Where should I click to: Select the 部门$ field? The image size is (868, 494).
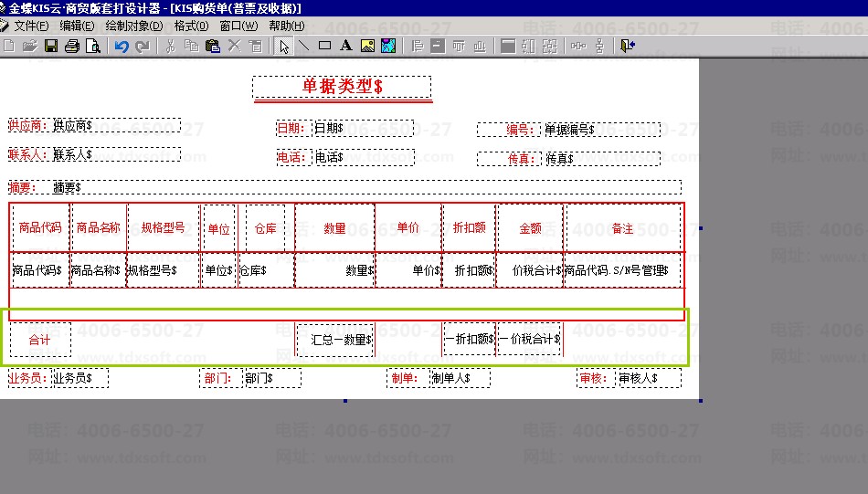click(272, 378)
